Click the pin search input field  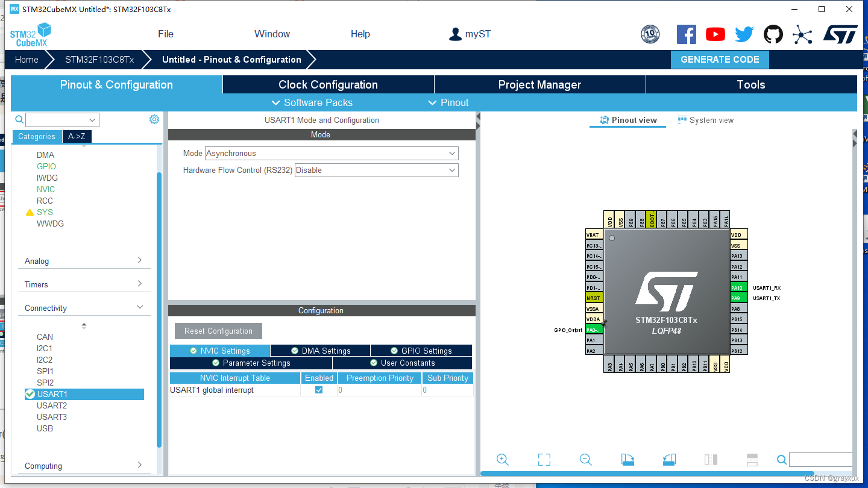click(820, 460)
